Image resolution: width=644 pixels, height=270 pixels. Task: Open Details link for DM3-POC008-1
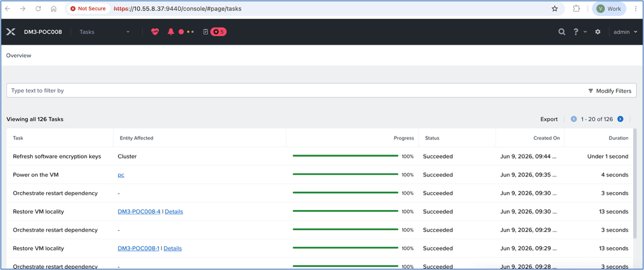coord(173,248)
